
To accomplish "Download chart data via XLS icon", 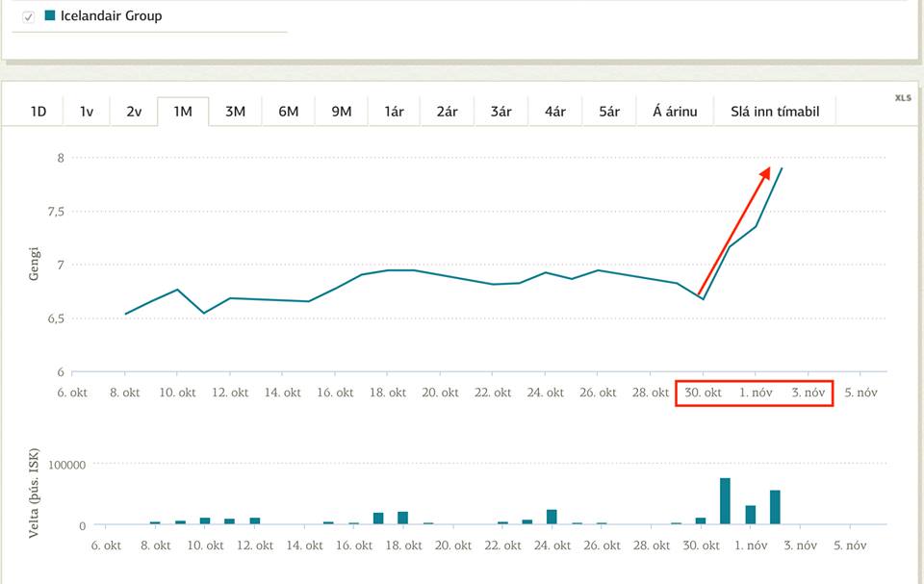I will pos(902,98).
